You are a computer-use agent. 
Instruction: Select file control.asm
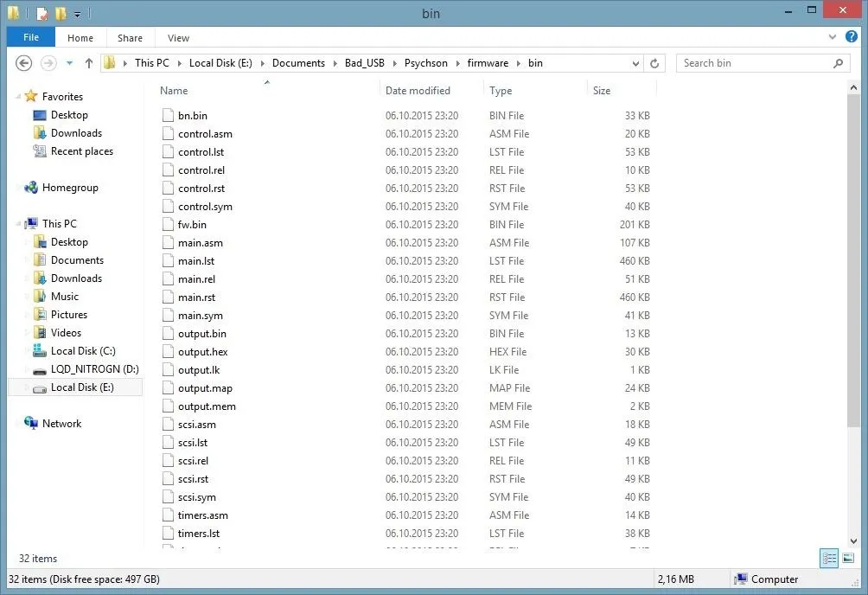(x=205, y=133)
